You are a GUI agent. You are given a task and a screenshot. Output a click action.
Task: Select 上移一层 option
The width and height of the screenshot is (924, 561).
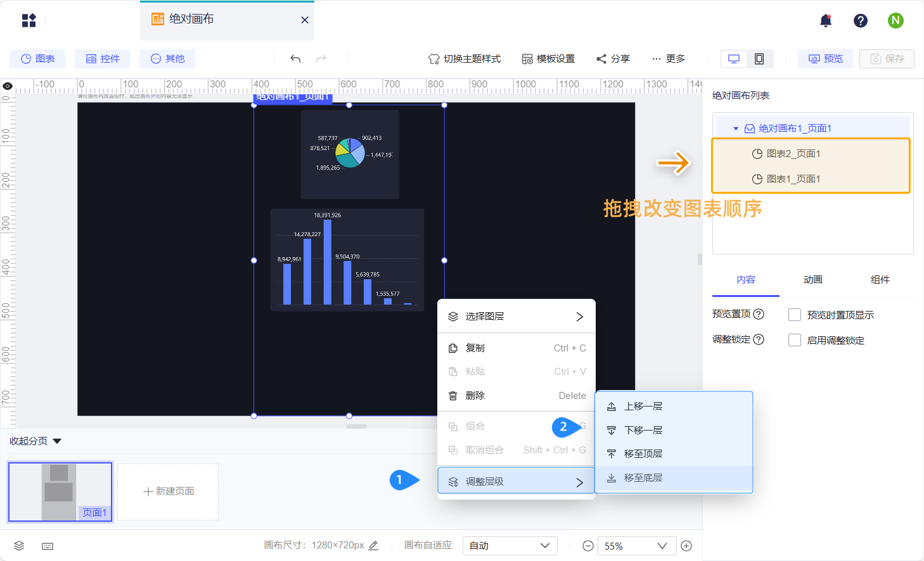674,407
